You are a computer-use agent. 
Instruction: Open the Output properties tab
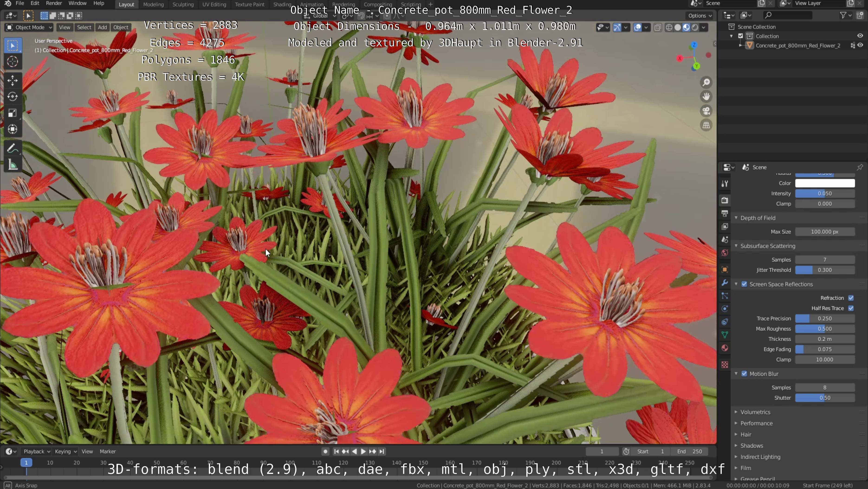(725, 213)
